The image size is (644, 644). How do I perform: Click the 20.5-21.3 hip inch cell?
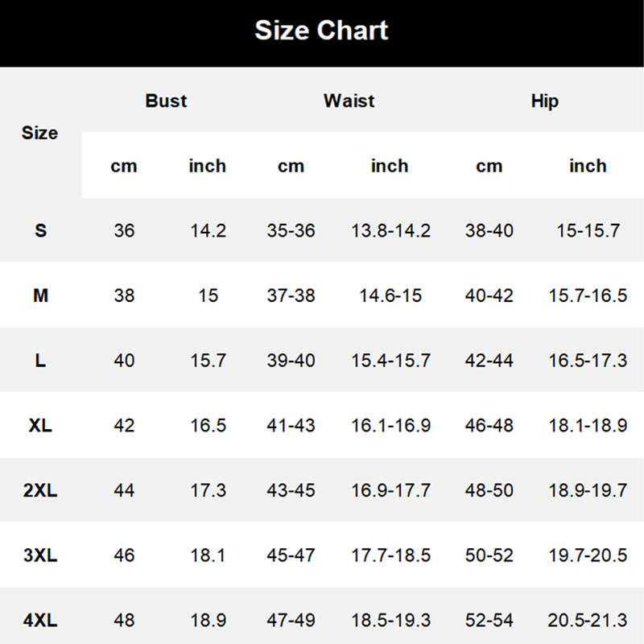(588, 620)
